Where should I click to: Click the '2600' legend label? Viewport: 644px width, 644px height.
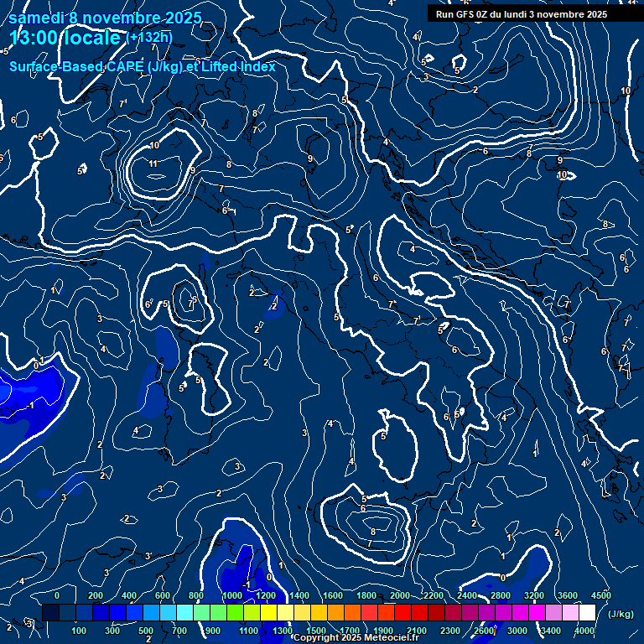[x=484, y=631]
